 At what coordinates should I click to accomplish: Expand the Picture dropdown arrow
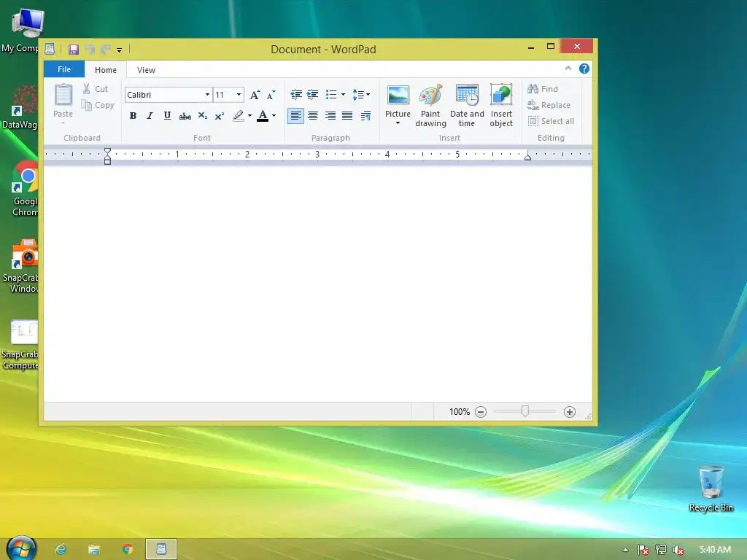[x=398, y=122]
